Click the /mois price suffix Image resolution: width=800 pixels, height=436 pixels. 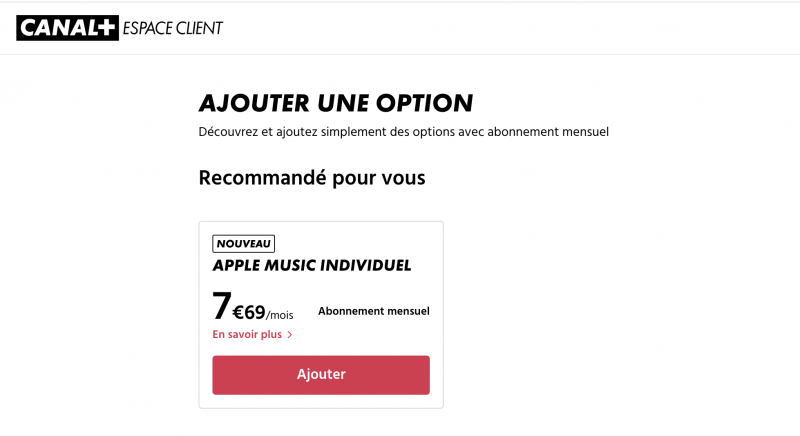(280, 315)
